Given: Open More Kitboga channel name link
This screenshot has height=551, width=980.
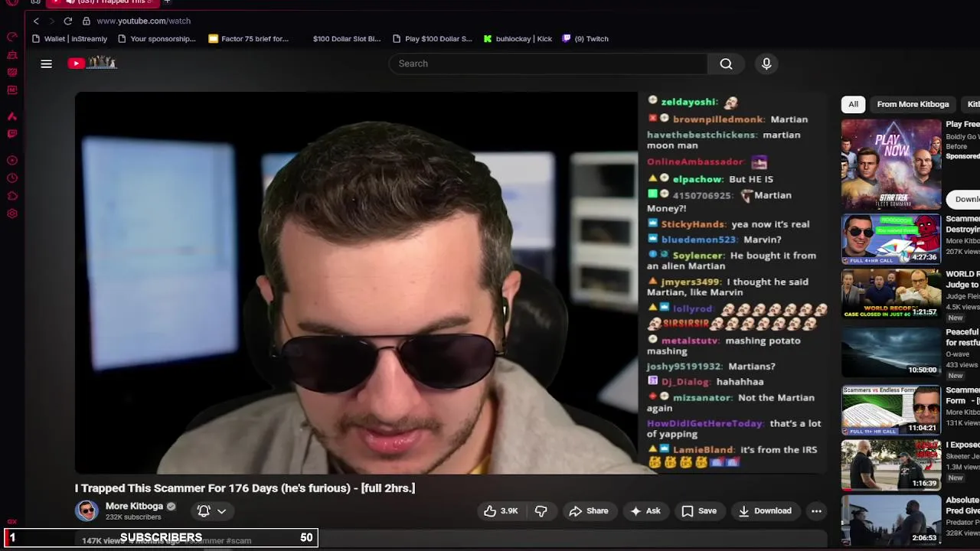Looking at the screenshot, I should (x=134, y=506).
